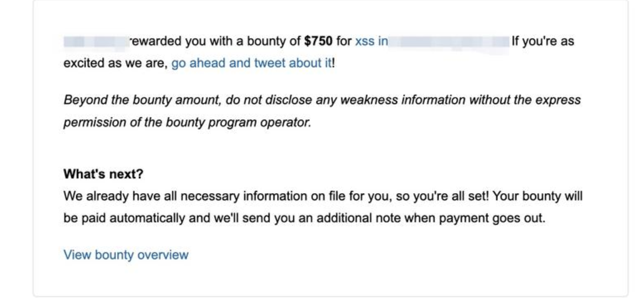Open the "xss in" report link
The image size is (644, 298).
tap(371, 41)
